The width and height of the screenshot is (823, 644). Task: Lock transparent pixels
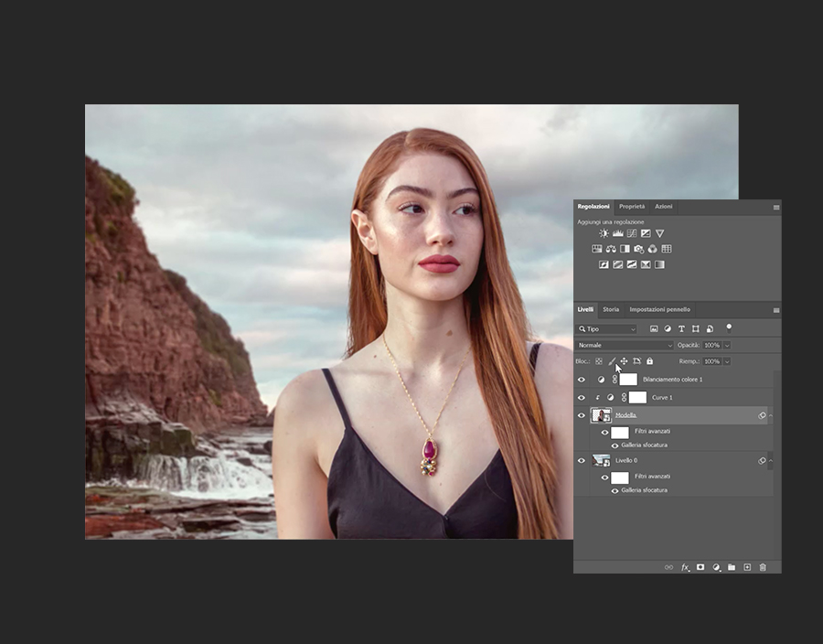point(599,361)
